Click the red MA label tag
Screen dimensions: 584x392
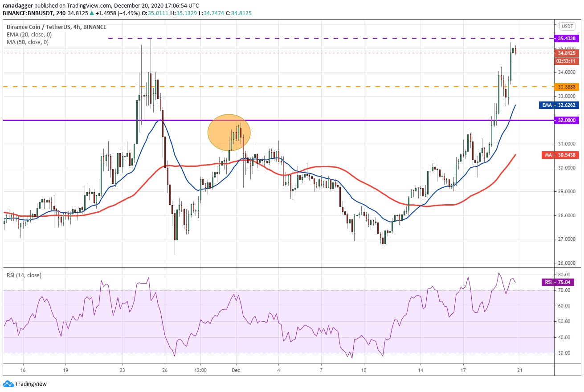coord(547,155)
